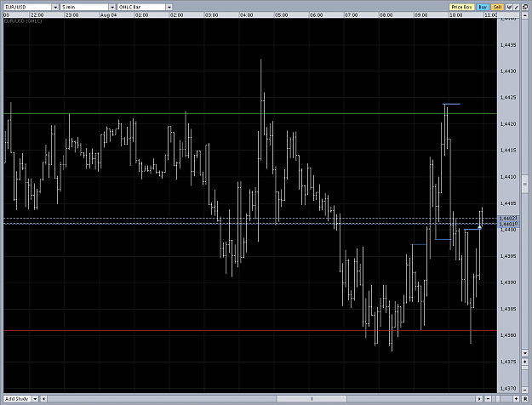Open the Add Study dropdown arrow
Viewport: 532px width, 405px height.
click(35, 399)
